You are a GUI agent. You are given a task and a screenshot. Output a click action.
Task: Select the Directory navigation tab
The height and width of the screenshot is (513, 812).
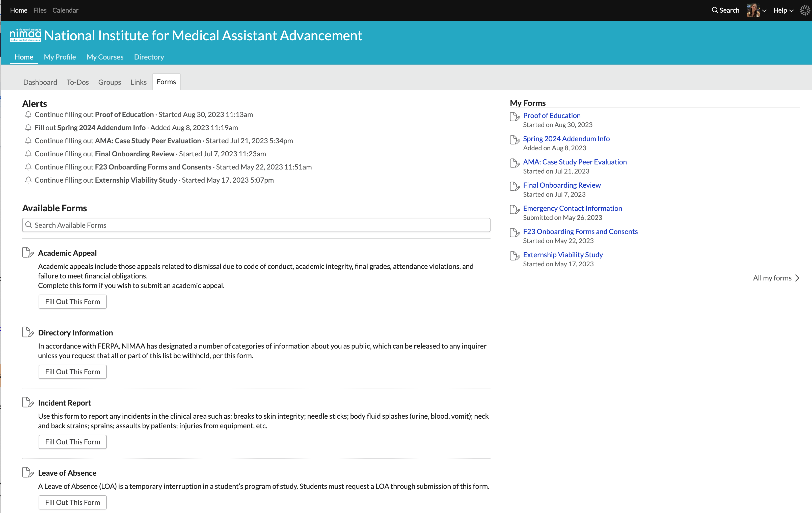pos(149,57)
